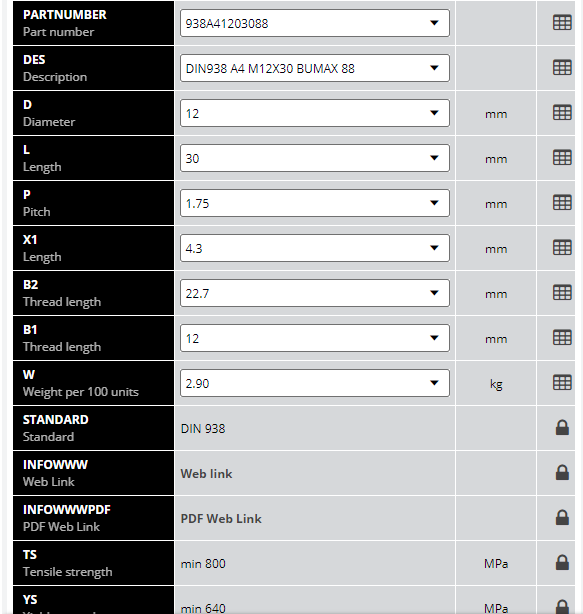Open Diameter dropdown showing 12
Viewport: 583px width, 614px height.
(315, 113)
